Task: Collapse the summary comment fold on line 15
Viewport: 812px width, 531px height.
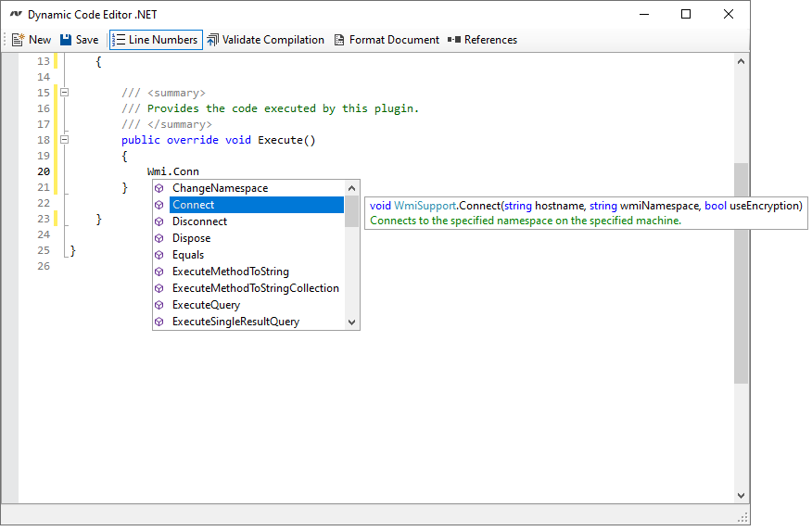Action: coord(65,93)
